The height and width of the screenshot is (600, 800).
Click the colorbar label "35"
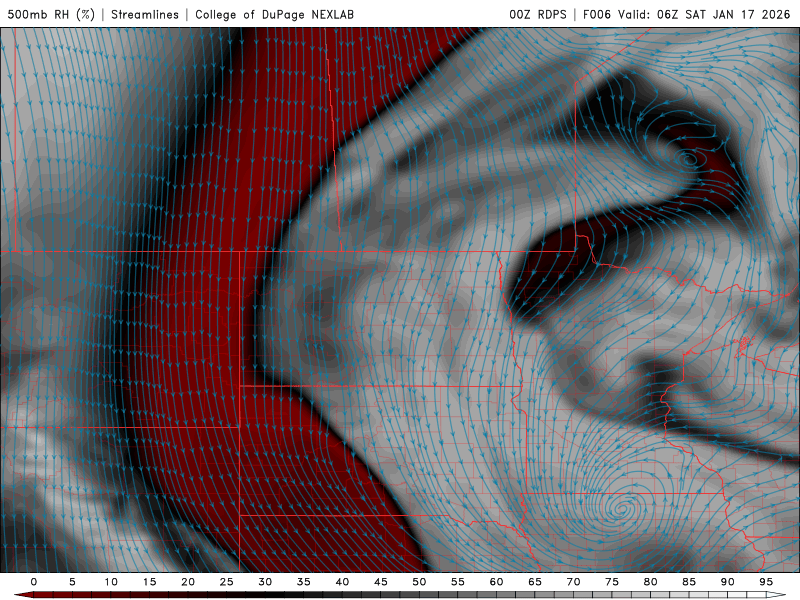click(x=304, y=582)
